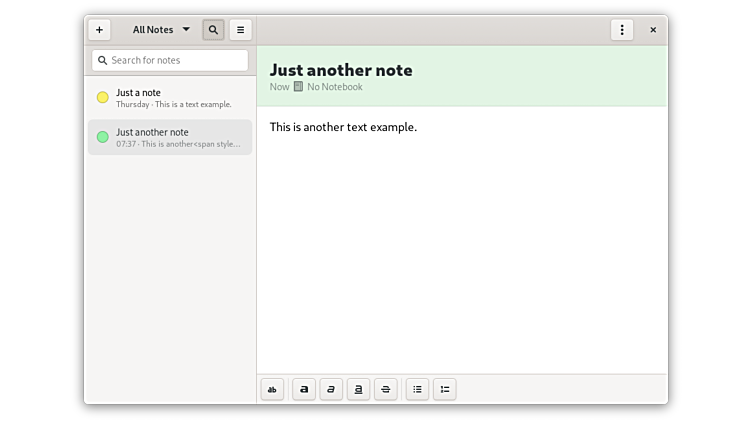Open the 'Just another note' entry
Viewport: 752px width, 423px height.
(x=170, y=137)
